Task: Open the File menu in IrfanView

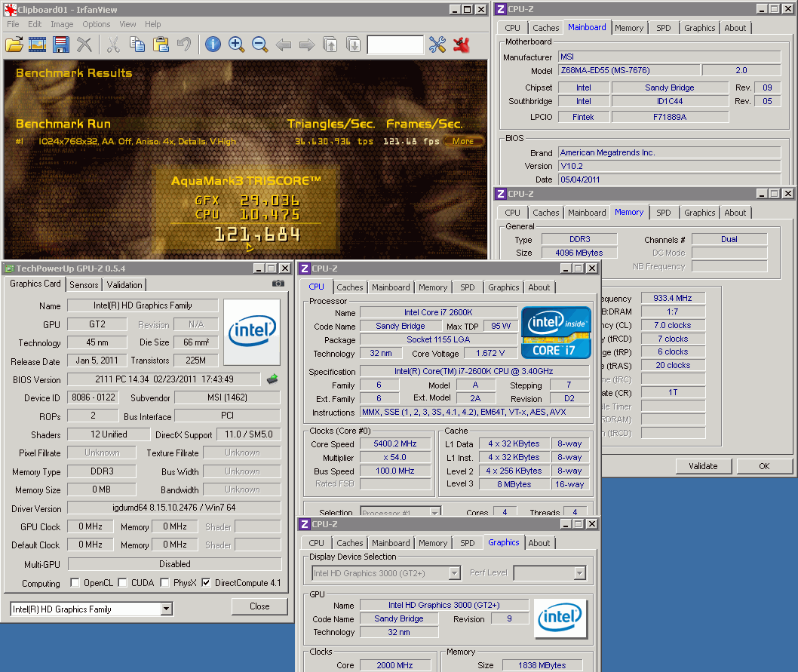Action: click(x=13, y=24)
